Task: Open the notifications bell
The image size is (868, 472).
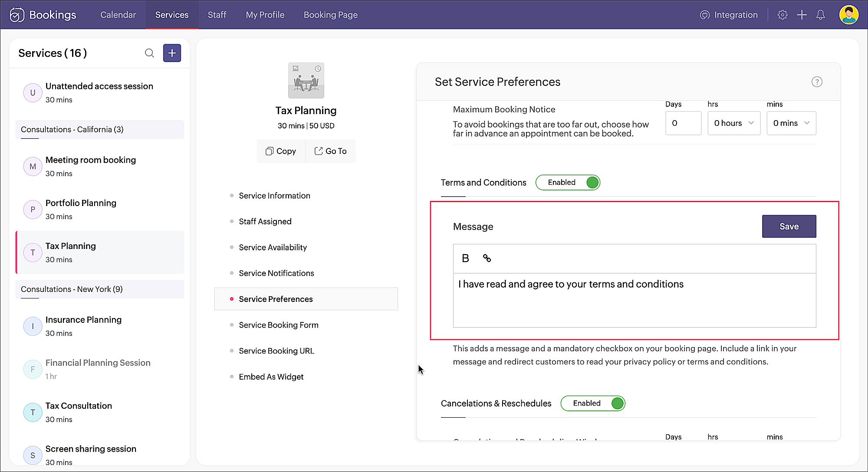Action: pyautogui.click(x=820, y=15)
